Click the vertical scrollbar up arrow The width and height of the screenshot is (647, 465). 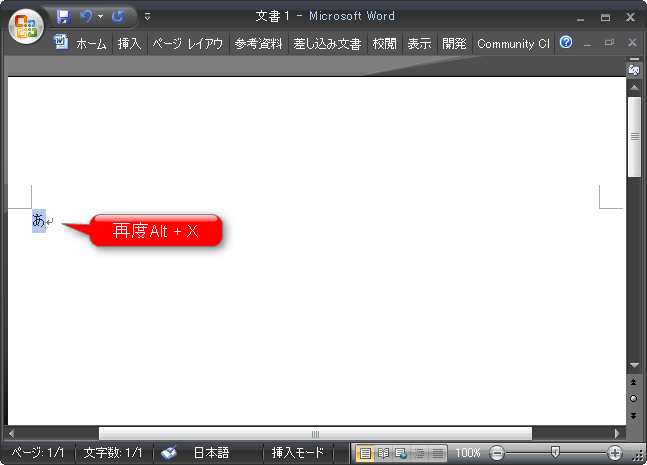click(634, 87)
